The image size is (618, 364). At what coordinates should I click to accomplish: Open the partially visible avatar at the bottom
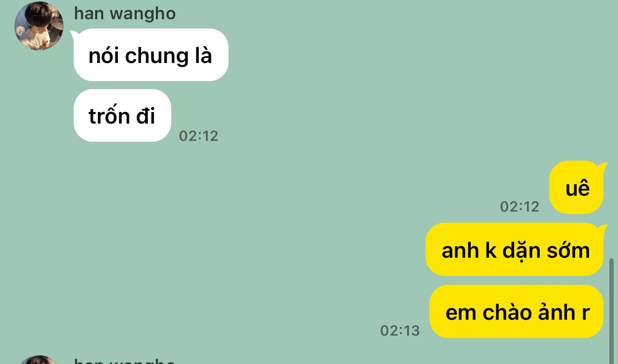[39, 360]
